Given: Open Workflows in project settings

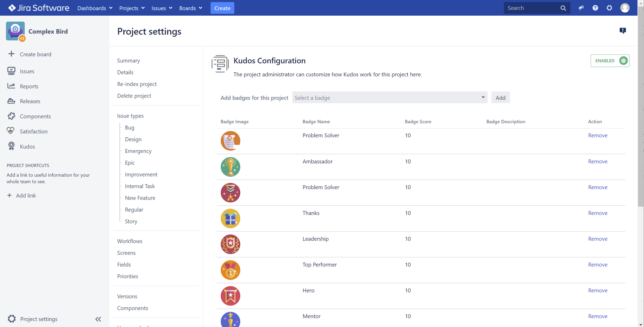Looking at the screenshot, I should click(x=130, y=241).
